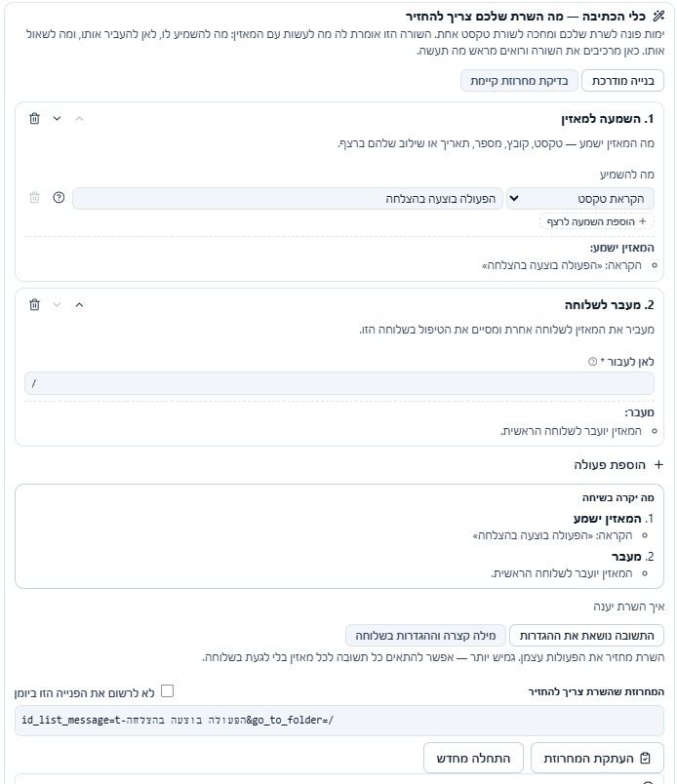Click the magic wand icon in header
This screenshot has height=784, width=677.
[658, 16]
